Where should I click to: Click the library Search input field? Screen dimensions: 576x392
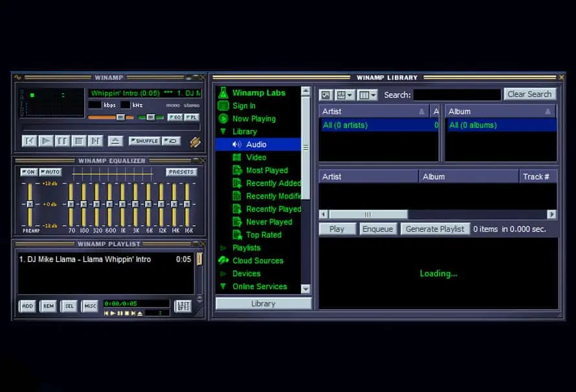(x=457, y=94)
